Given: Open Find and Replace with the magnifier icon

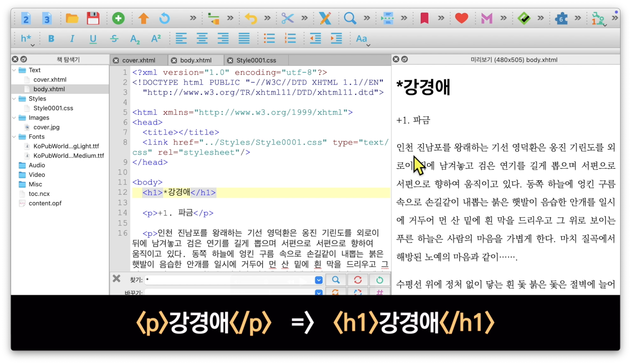Looking at the screenshot, I should point(350,18).
